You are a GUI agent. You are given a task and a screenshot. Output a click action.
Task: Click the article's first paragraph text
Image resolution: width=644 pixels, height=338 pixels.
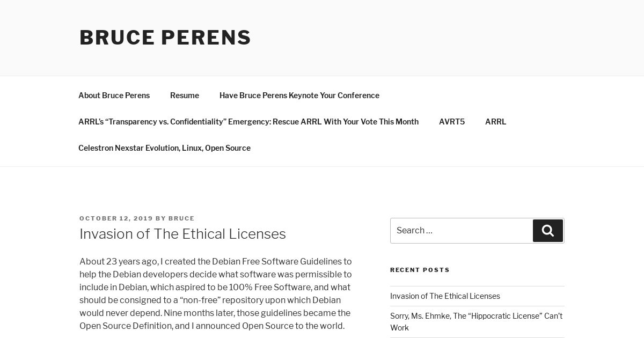pyautogui.click(x=216, y=293)
